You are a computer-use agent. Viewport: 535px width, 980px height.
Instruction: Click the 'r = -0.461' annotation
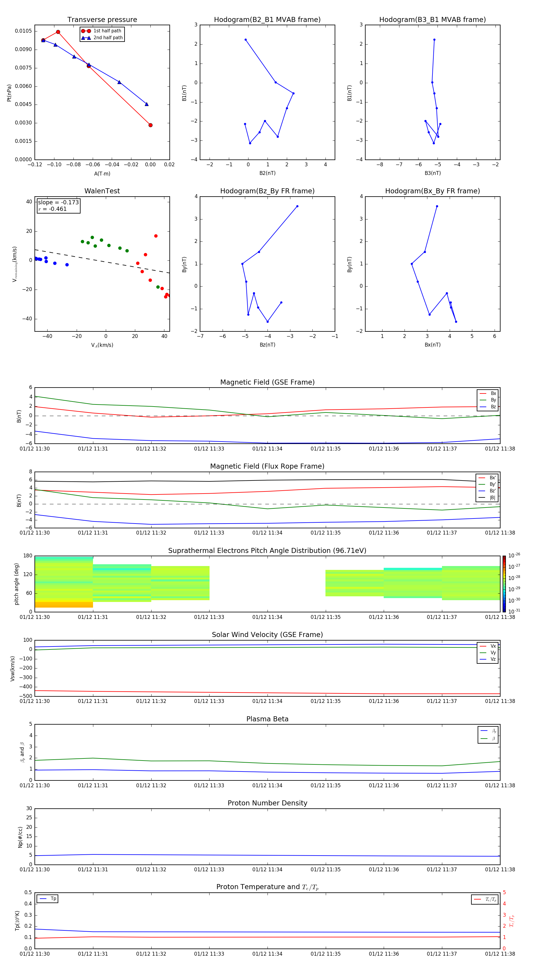pos(53,209)
